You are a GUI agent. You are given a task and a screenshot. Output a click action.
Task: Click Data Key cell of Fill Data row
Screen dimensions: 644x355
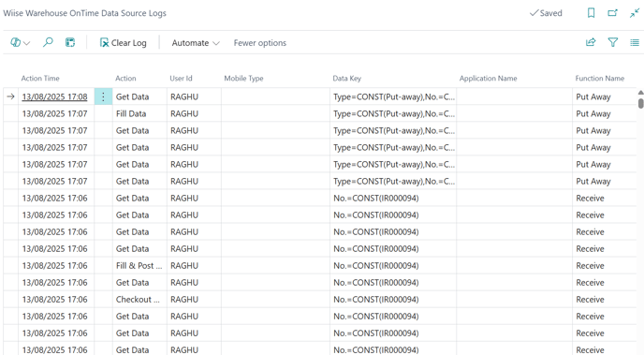(393, 114)
